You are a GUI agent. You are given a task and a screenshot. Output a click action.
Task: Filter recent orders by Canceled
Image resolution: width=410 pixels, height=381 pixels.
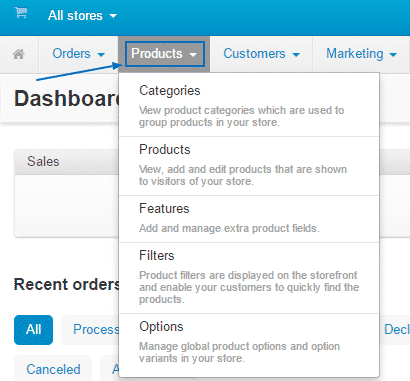53,369
